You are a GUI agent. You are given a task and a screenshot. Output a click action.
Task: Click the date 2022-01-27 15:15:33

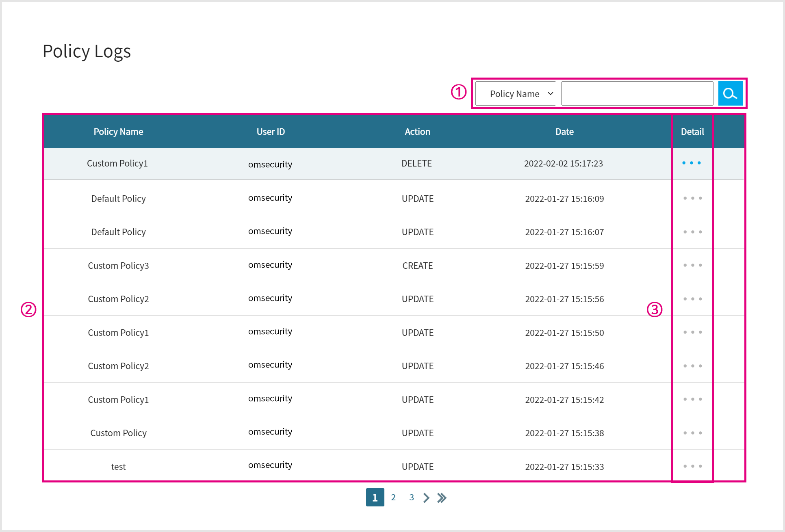564,467
